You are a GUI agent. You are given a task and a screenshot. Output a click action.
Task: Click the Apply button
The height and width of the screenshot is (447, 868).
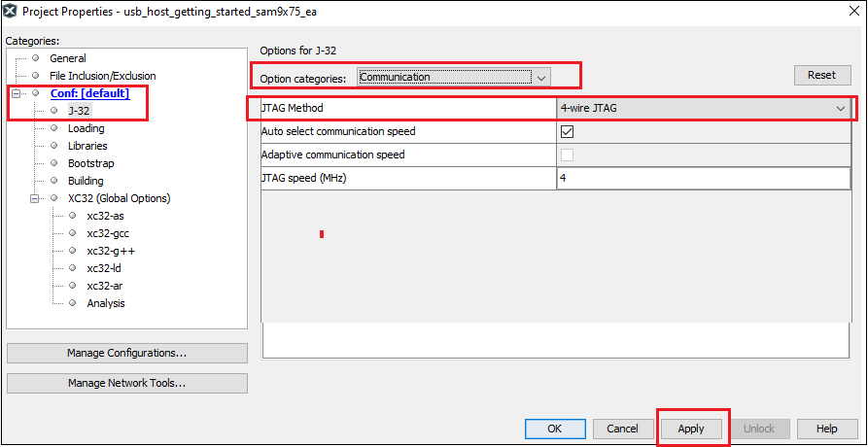coord(691,429)
